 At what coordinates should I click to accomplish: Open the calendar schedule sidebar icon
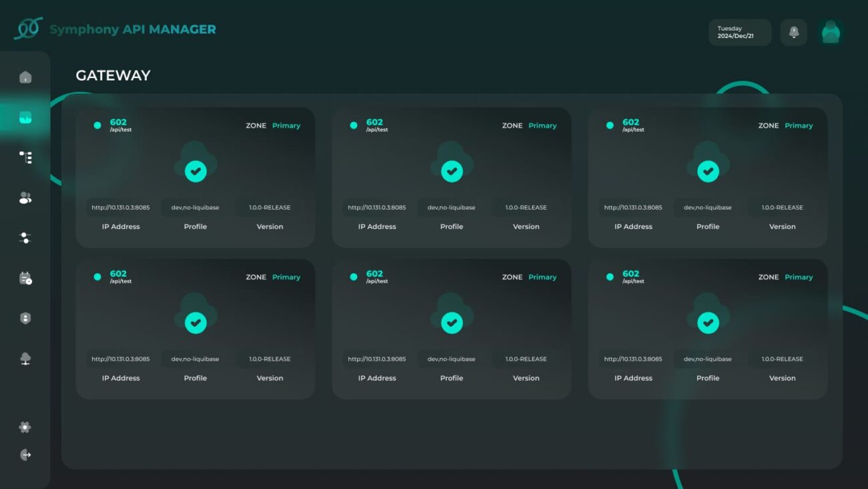(x=25, y=279)
